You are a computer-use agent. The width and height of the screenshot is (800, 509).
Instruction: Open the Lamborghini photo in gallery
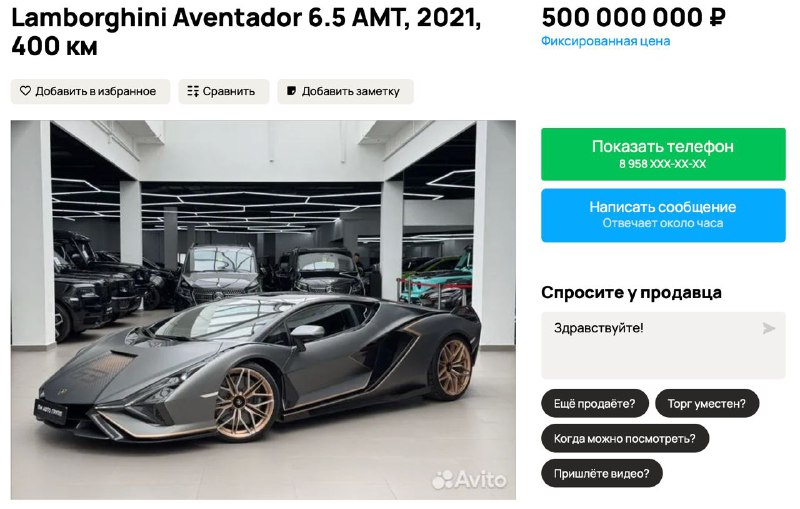click(263, 310)
